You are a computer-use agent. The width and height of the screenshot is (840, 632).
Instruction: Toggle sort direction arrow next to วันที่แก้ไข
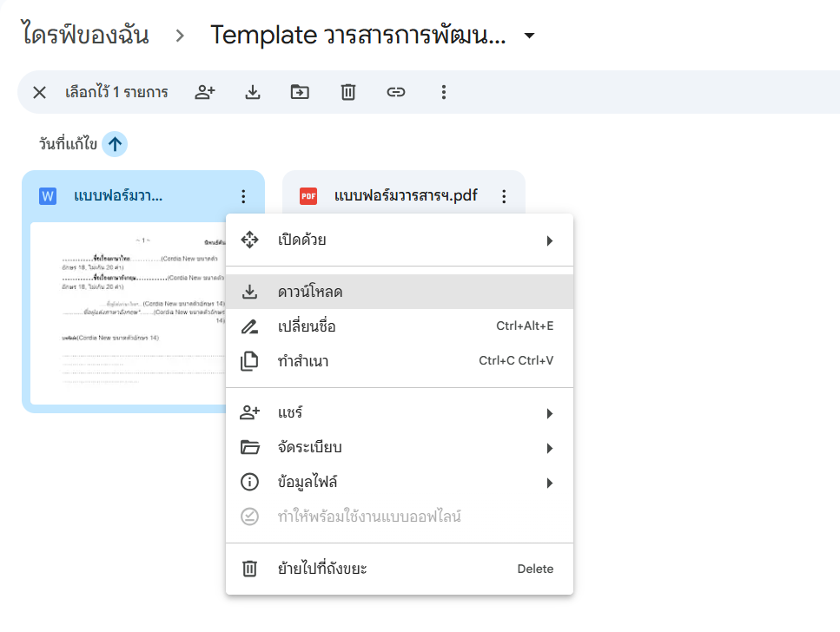coord(115,144)
